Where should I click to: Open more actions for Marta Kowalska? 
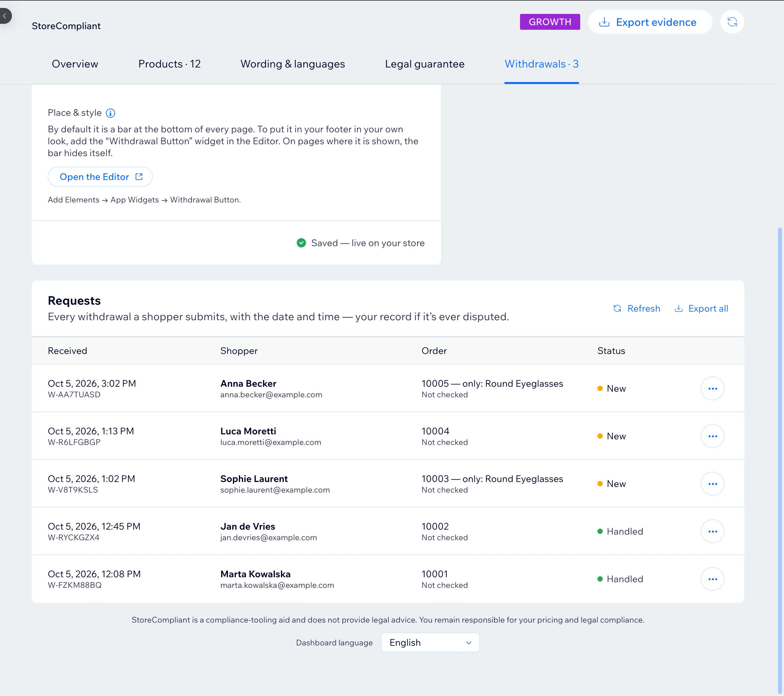click(712, 579)
